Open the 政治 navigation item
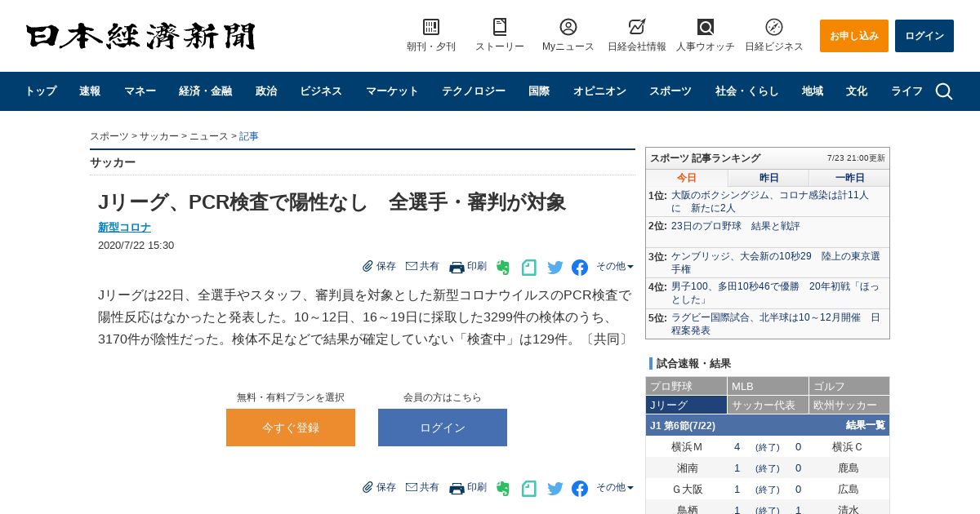The width and height of the screenshot is (980, 514). pos(266,91)
